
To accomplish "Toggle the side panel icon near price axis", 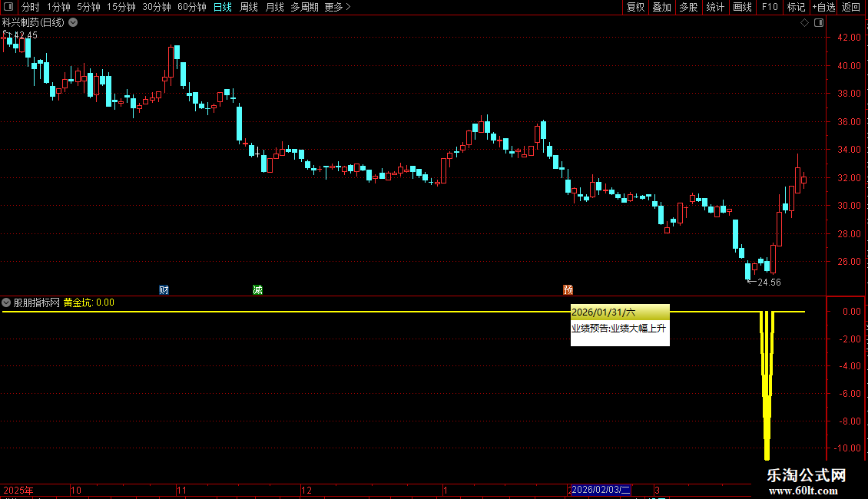I will click(x=819, y=23).
